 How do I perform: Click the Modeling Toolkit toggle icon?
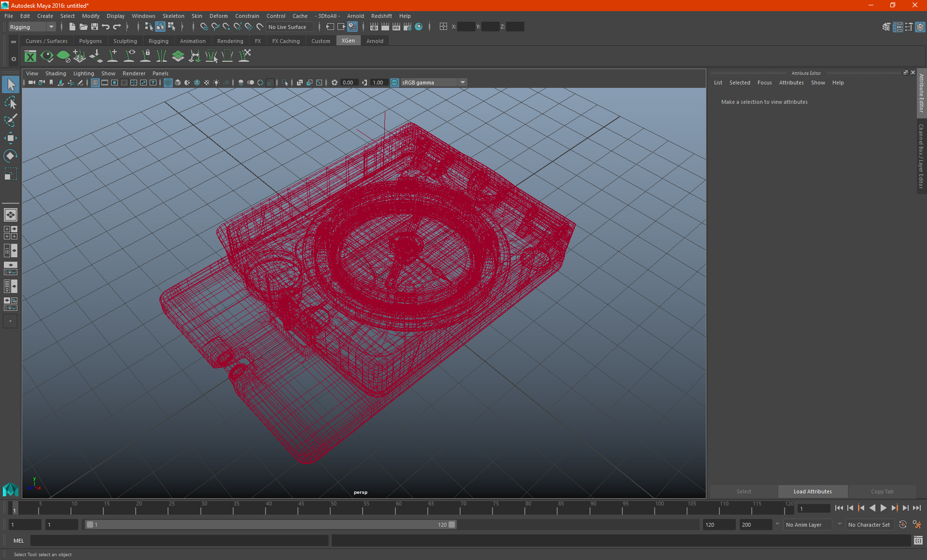point(886,27)
